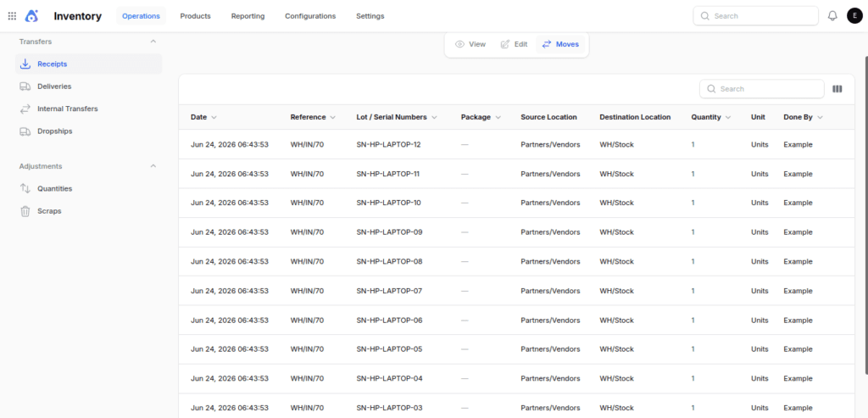Click WH/IN/70 in the SN-HP-LAPTOP-12 row
This screenshot has width=868, height=418.
click(x=307, y=144)
